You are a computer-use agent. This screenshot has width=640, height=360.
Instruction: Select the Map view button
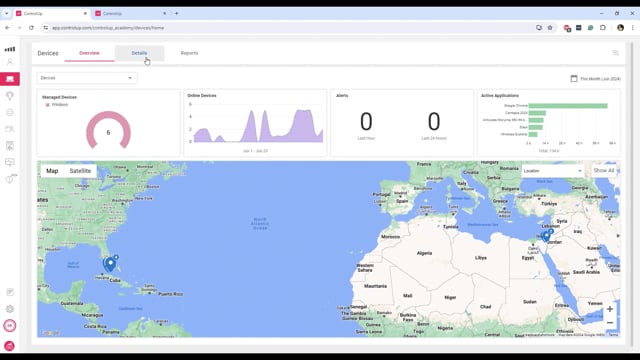[x=52, y=171]
